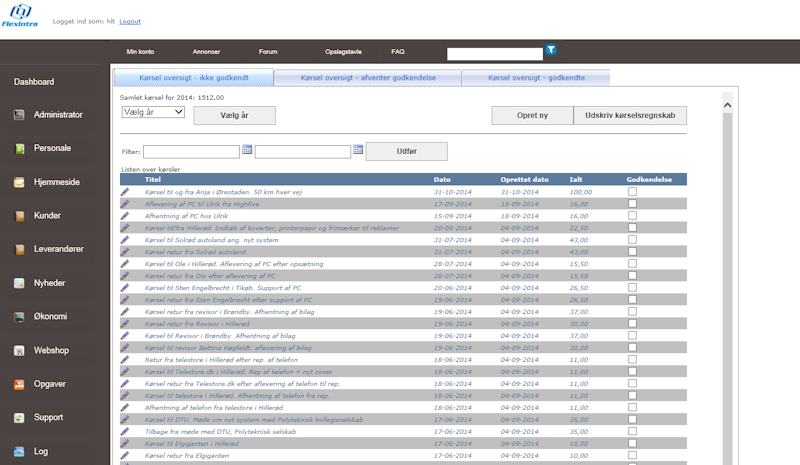Edit pencil for 'Aflevering af PC til Ulrik' row
This screenshot has height=465, width=800.
pos(125,204)
